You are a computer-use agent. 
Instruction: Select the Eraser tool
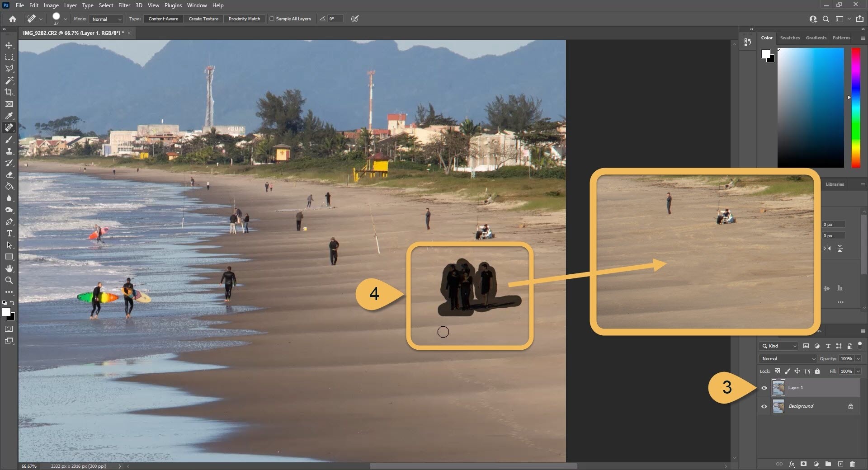point(9,175)
